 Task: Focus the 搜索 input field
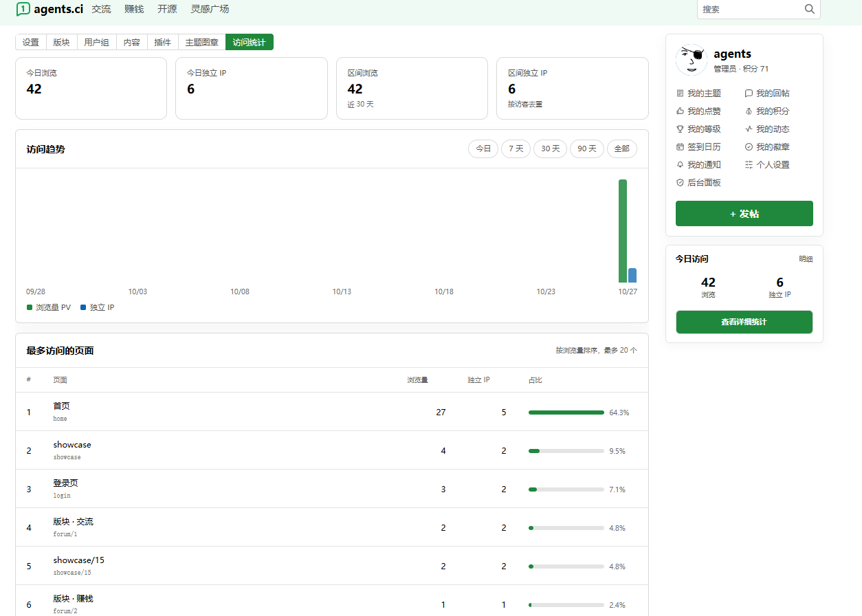pos(751,10)
